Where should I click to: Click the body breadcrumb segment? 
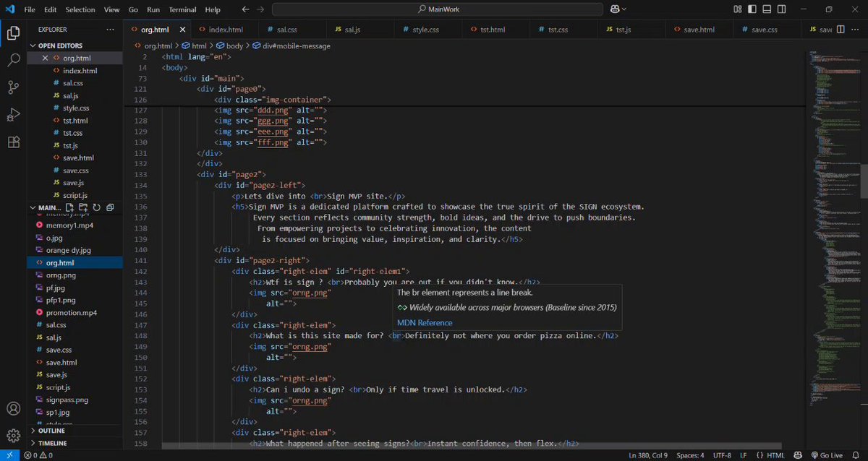click(231, 46)
